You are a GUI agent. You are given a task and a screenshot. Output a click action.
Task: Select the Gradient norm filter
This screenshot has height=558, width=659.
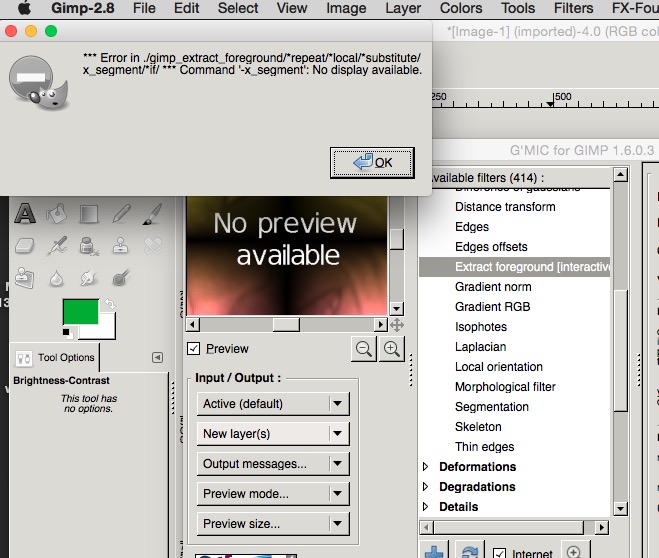coord(493,287)
